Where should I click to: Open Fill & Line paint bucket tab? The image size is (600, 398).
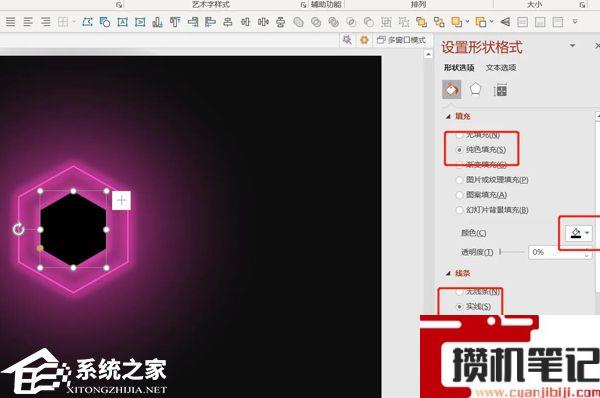coord(452,90)
